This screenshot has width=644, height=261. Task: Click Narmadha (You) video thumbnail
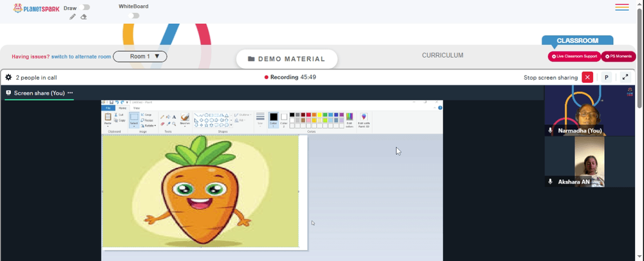pyautogui.click(x=589, y=111)
